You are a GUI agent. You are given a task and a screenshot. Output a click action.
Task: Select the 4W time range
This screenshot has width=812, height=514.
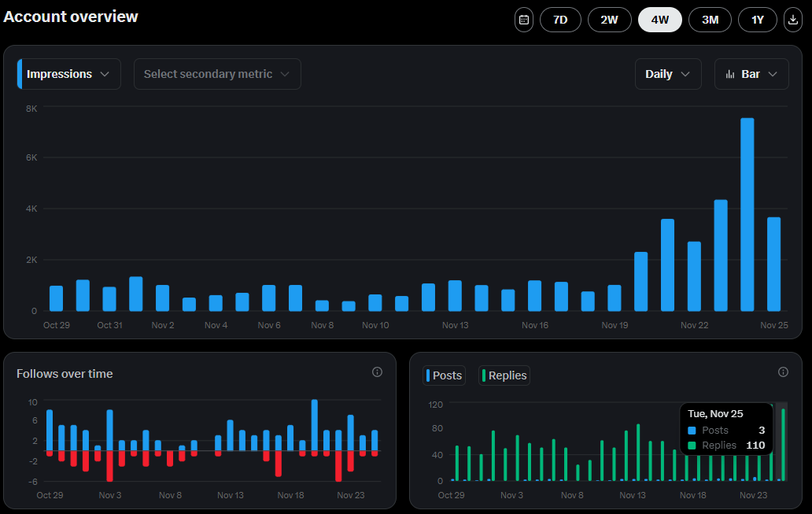659,20
